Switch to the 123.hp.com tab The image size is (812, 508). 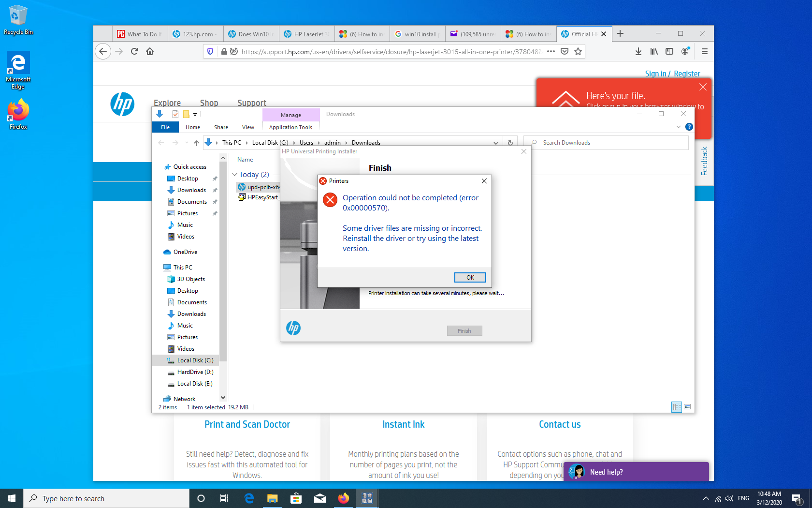[196, 34]
